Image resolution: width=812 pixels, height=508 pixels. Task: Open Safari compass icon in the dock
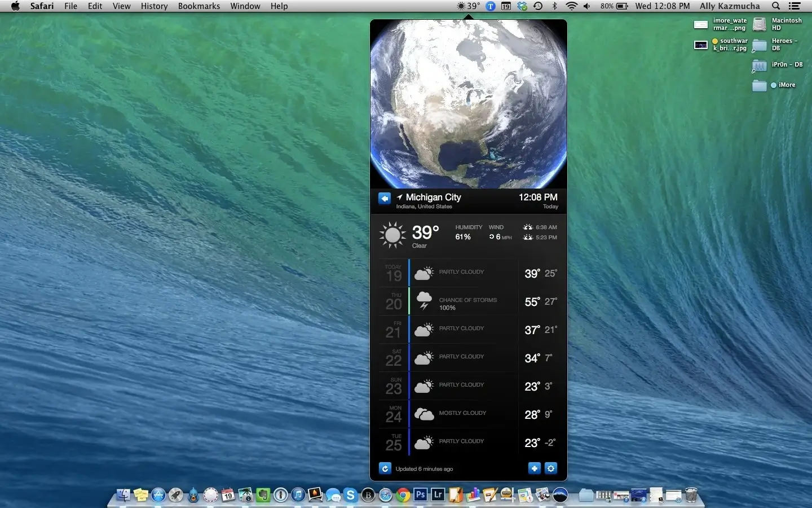[x=386, y=495]
